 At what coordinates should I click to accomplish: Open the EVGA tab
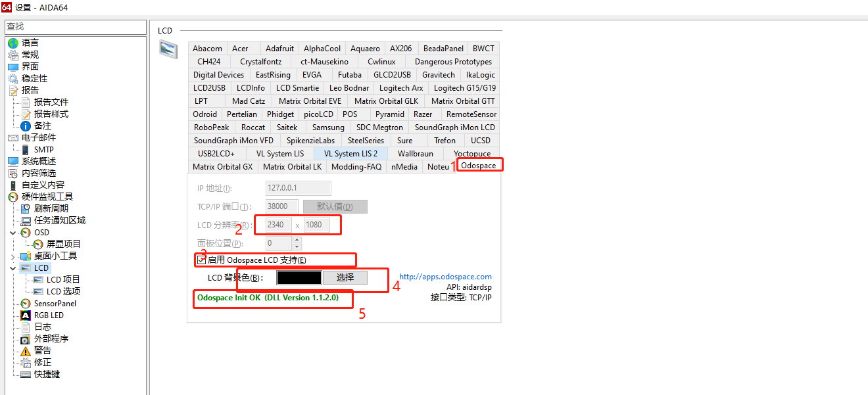(x=312, y=74)
